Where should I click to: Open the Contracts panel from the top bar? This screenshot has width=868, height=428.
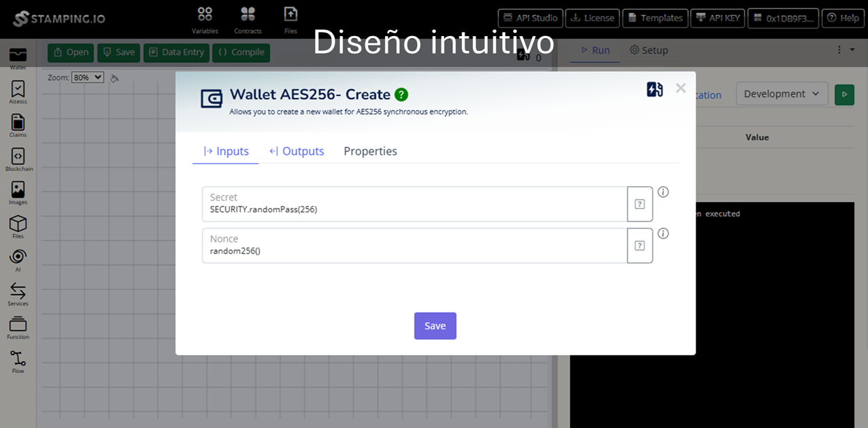click(248, 14)
